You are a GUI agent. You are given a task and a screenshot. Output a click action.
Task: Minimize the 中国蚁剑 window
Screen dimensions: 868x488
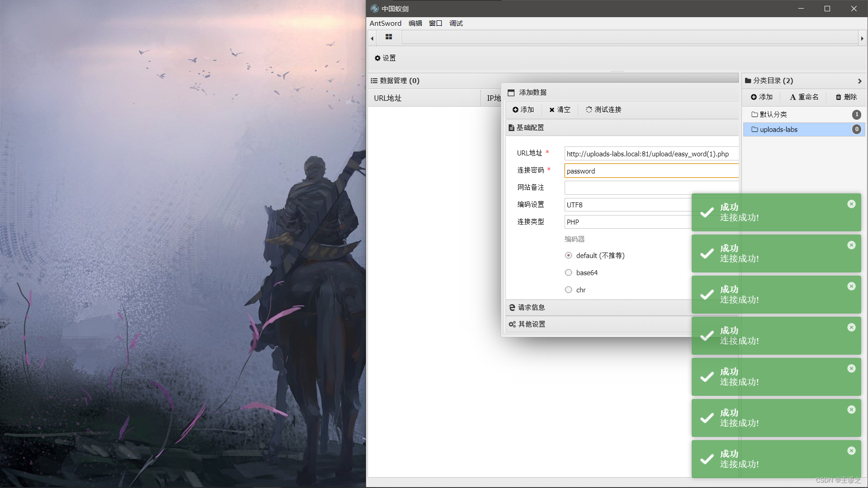coord(801,9)
